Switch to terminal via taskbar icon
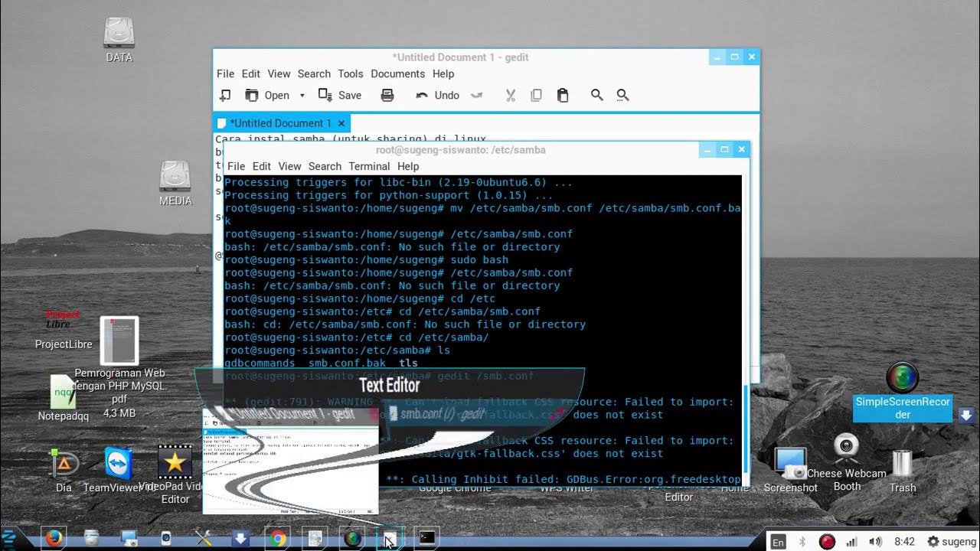This screenshot has height=551, width=980. [426, 539]
